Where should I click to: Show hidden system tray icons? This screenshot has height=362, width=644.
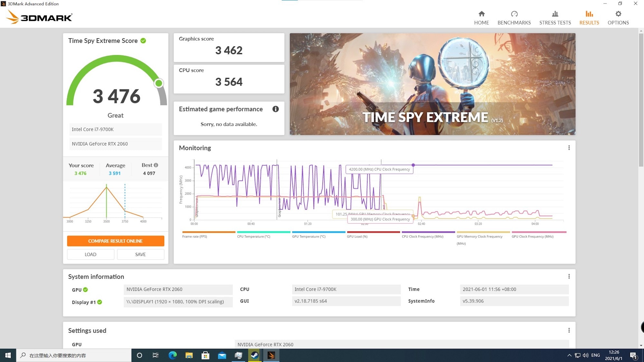pos(569,355)
